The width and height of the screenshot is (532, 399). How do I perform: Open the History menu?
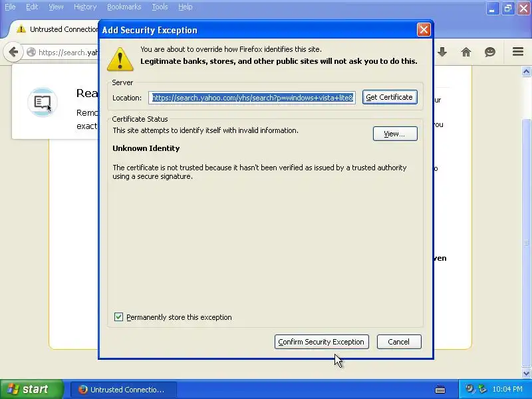pyautogui.click(x=85, y=7)
